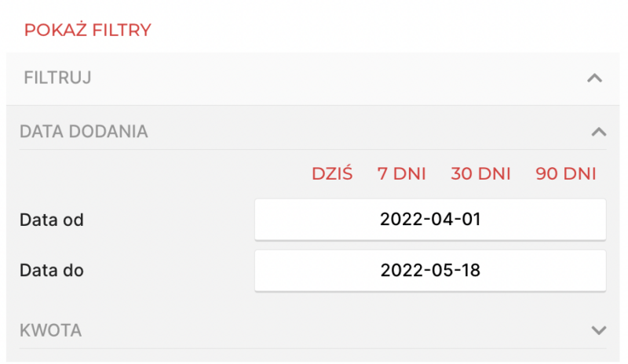628x364 pixels.
Task: Click the "Data do" label text
Action: click(x=52, y=271)
